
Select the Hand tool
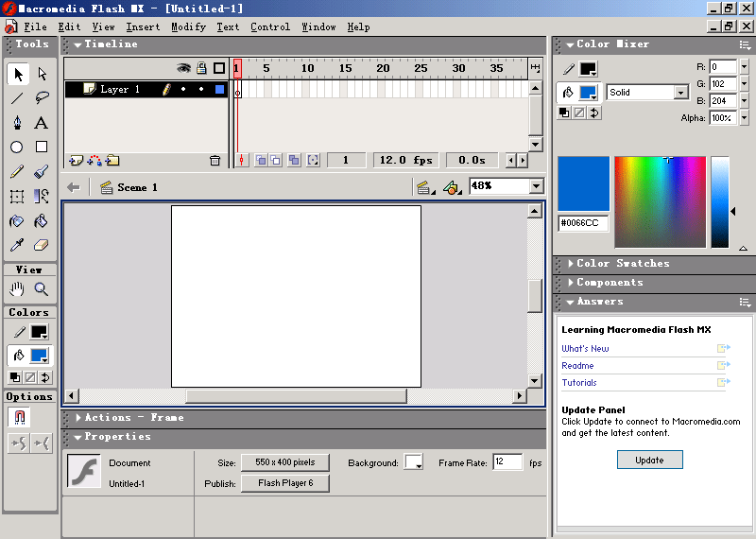(17, 289)
